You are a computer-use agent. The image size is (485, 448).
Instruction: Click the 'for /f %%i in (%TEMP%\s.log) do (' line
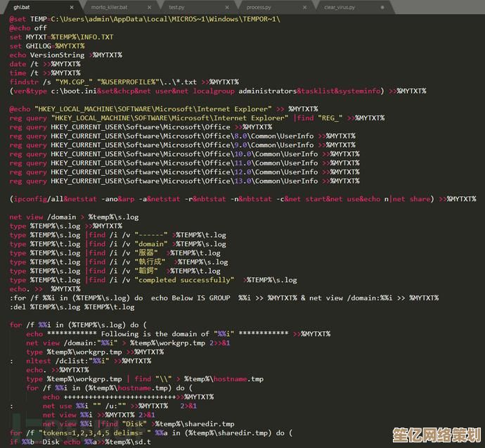(x=78, y=325)
